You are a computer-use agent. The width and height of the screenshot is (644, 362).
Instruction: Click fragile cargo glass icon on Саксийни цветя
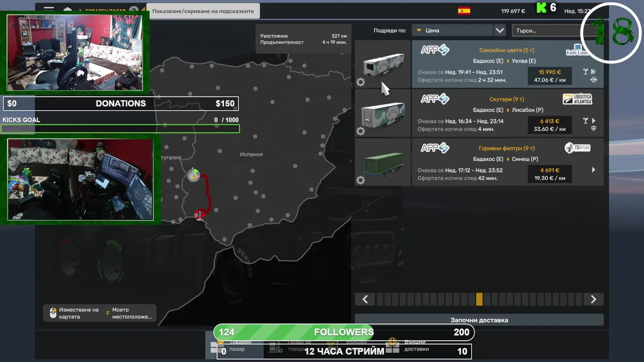[x=585, y=72]
